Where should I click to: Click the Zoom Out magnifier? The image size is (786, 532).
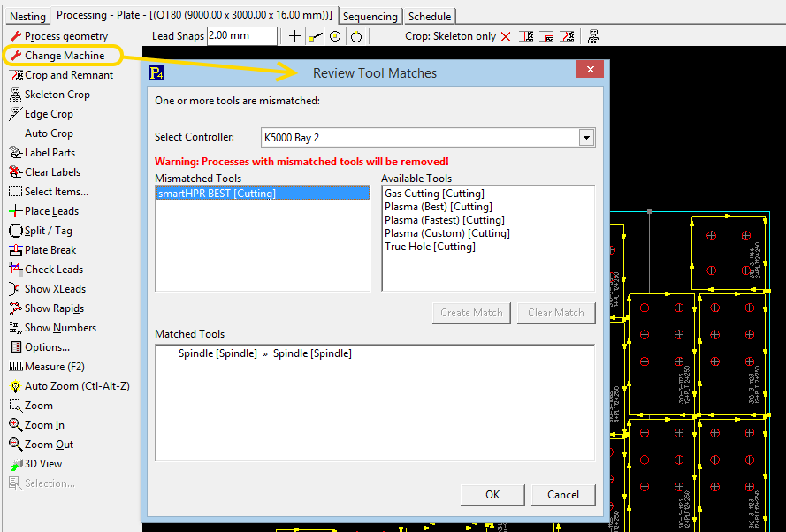(x=16, y=445)
